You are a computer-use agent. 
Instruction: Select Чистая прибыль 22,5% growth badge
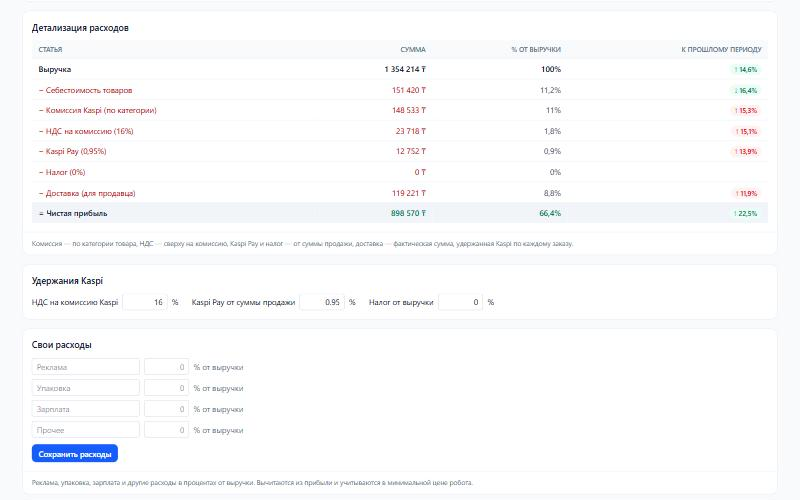click(745, 214)
